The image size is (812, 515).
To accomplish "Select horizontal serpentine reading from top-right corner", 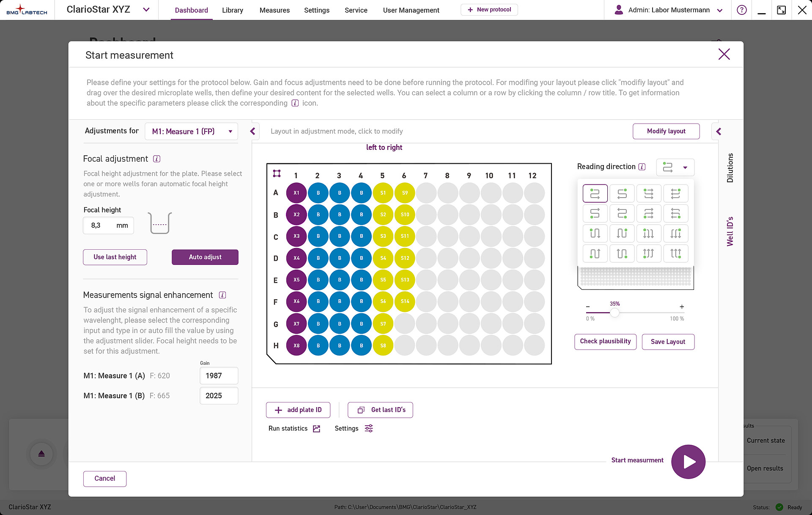I will click(x=622, y=193).
